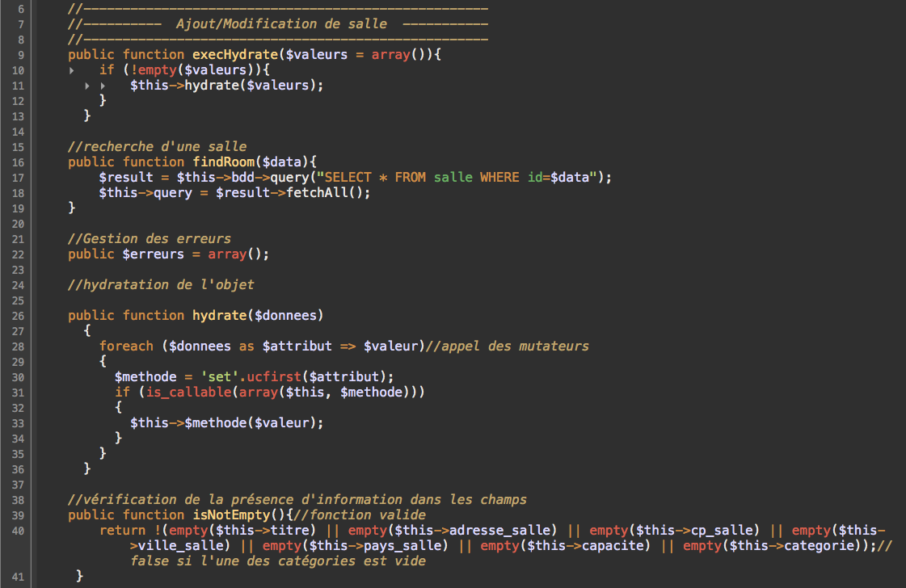This screenshot has width=906, height=588.
Task: Place cursor on execHydrate function name
Action: tap(235, 55)
